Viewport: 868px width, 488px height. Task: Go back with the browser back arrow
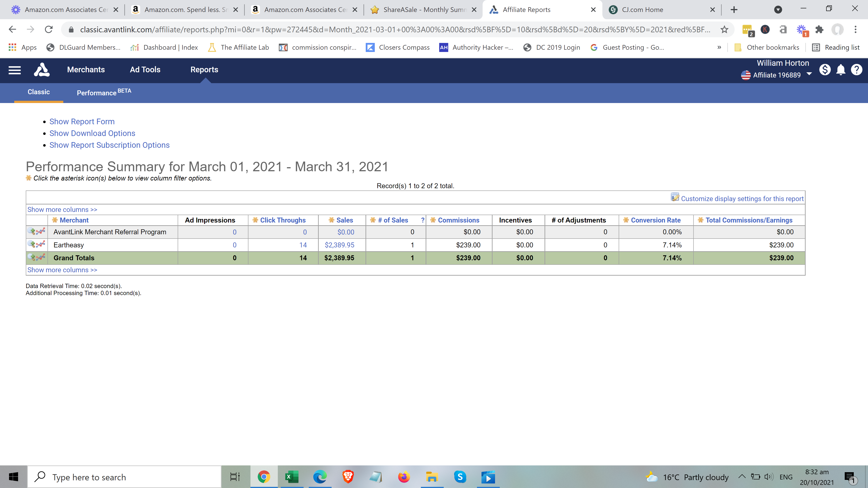click(12, 30)
